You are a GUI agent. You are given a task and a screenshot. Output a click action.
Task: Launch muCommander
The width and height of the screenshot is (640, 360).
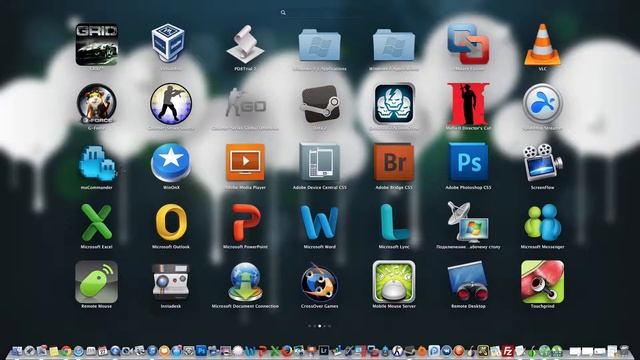97,163
